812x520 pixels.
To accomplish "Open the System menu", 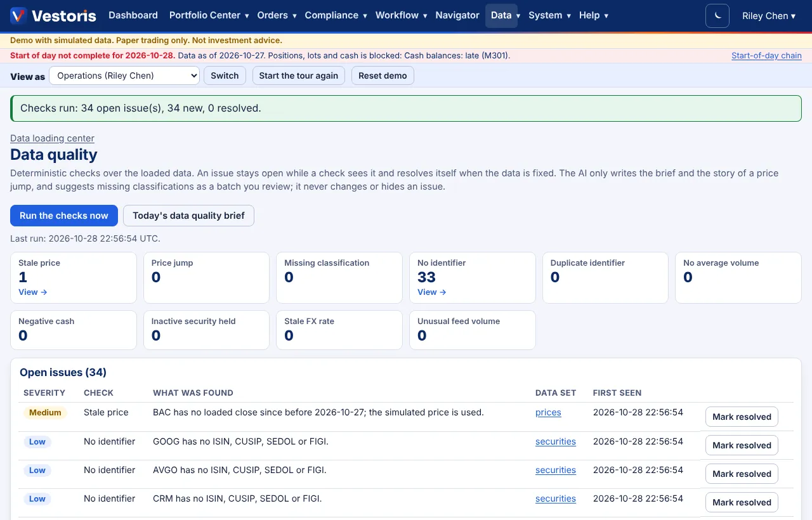I will (x=549, y=15).
